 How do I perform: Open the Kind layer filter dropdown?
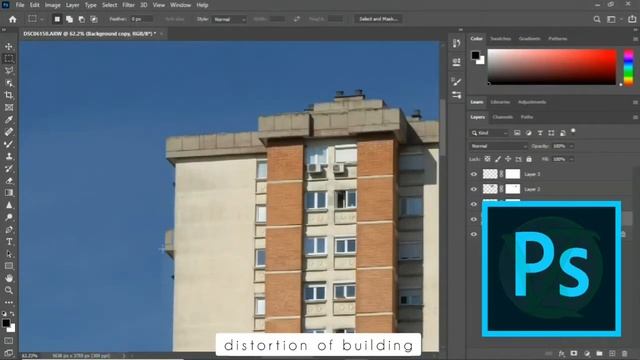pyautogui.click(x=489, y=133)
